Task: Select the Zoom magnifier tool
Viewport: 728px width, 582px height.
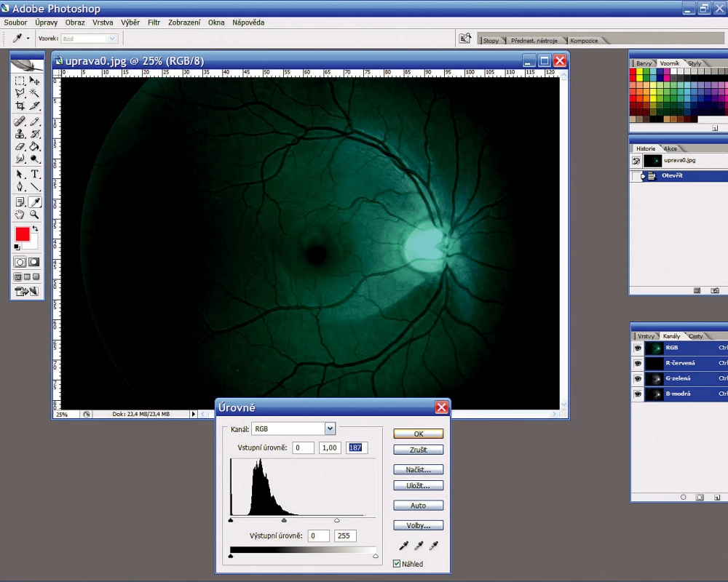Action: [34, 215]
